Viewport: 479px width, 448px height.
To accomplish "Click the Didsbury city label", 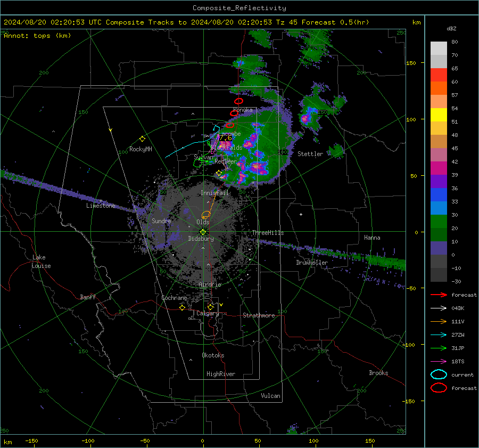I will click(201, 239).
